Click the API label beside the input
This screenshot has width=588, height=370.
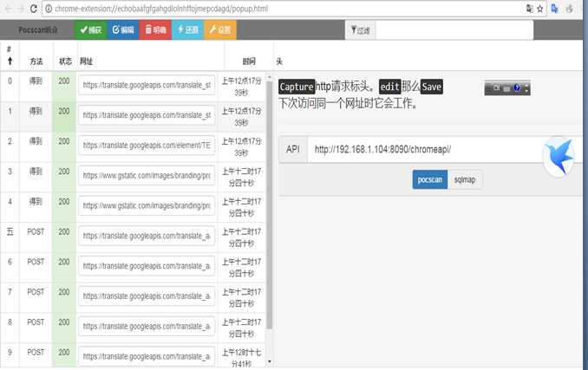(x=293, y=149)
